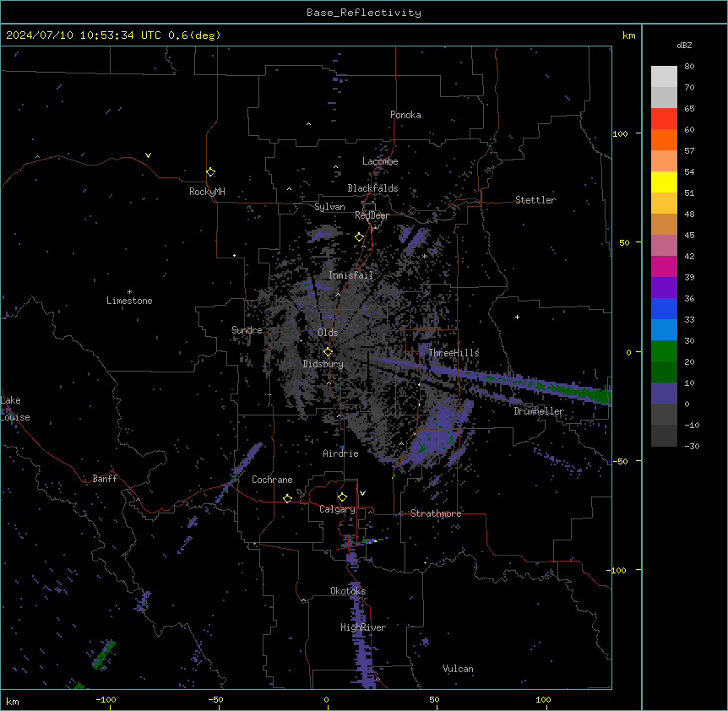Select the green 30-20 dBZ legend swatch
Screen dimensions: 728x711
pyautogui.click(x=664, y=351)
